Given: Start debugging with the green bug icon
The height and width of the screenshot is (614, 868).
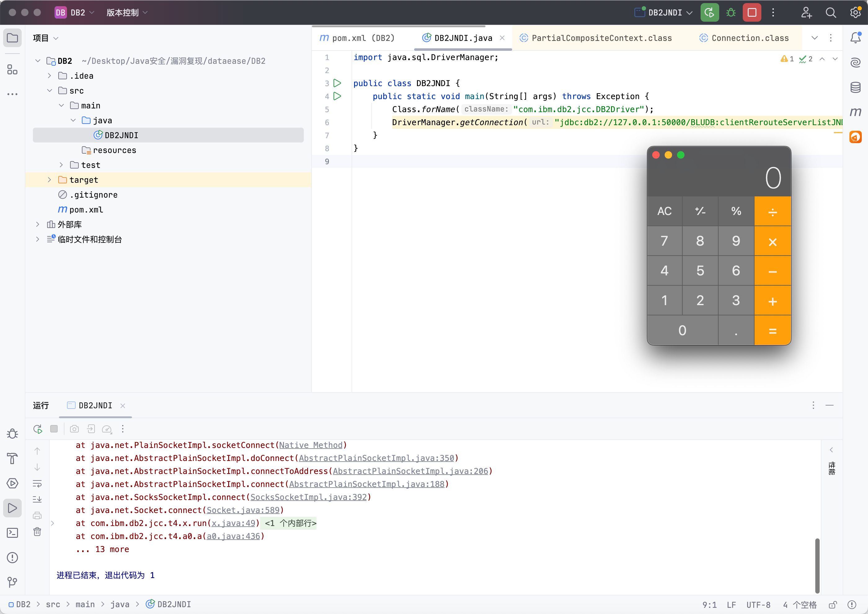Looking at the screenshot, I should (x=731, y=13).
